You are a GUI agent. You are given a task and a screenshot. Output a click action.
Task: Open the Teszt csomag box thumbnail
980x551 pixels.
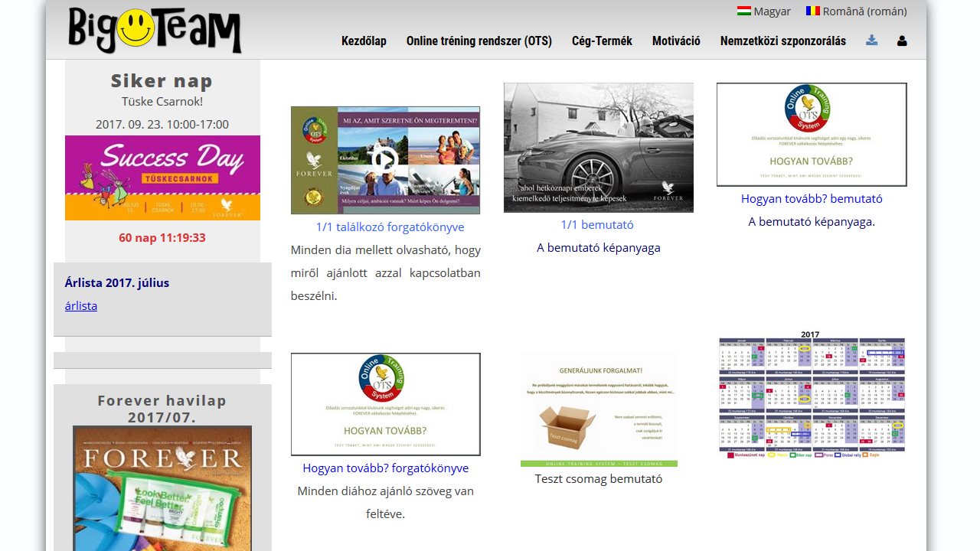tap(599, 410)
